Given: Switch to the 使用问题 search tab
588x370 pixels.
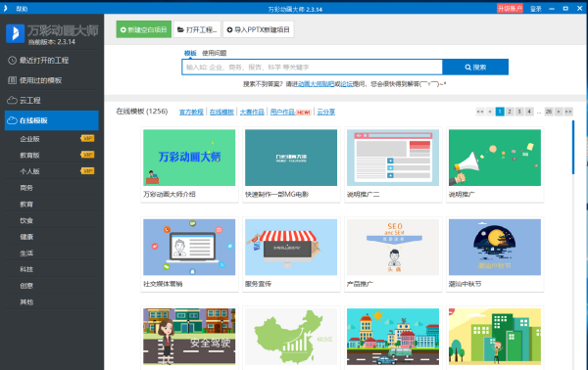Looking at the screenshot, I should click(214, 53).
